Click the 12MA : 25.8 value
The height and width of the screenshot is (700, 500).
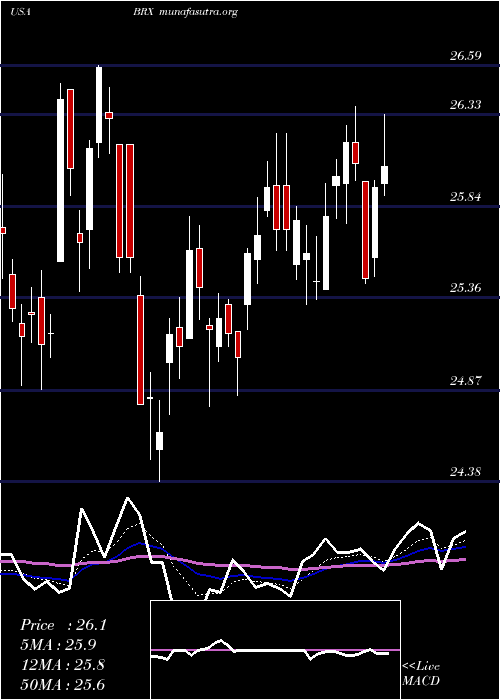(62, 664)
